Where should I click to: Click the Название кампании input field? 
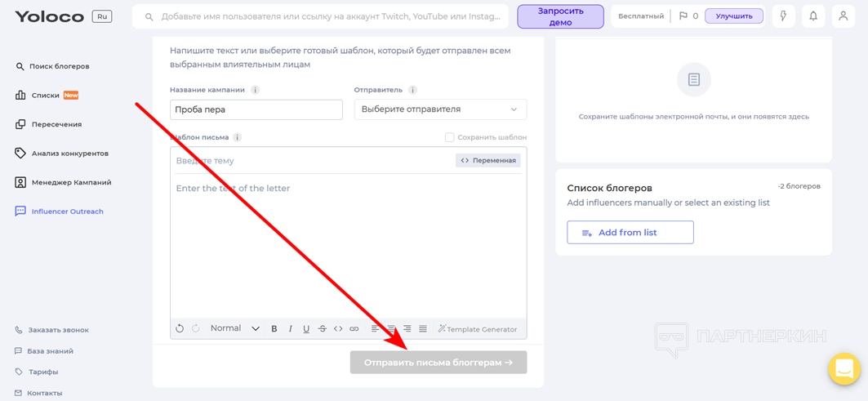[256, 109]
